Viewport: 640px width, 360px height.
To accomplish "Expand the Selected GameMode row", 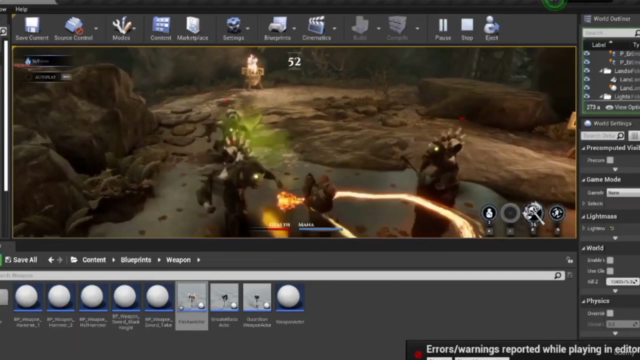I will click(x=584, y=203).
